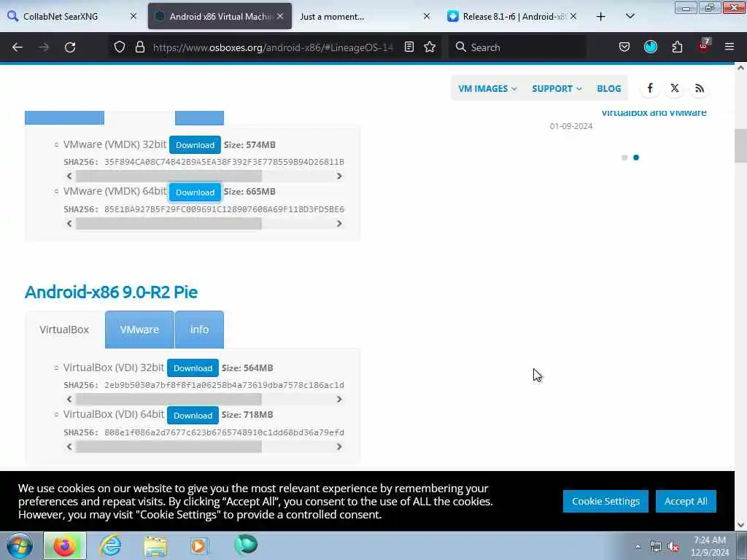Image resolution: width=747 pixels, height=560 pixels.
Task: Select the VMware tab for 9.0-R2 Pie
Action: point(139,330)
